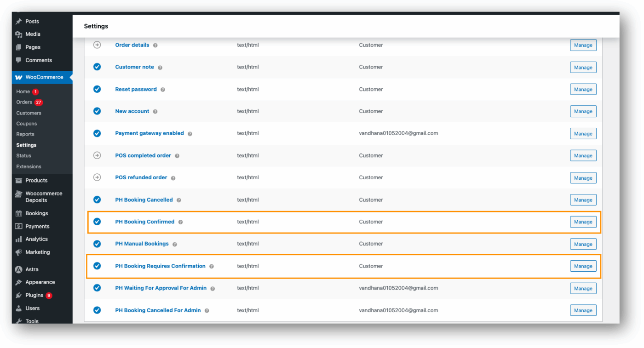Click the Pages icon in sidebar
The width and height of the screenshot is (644, 348).
coord(19,47)
